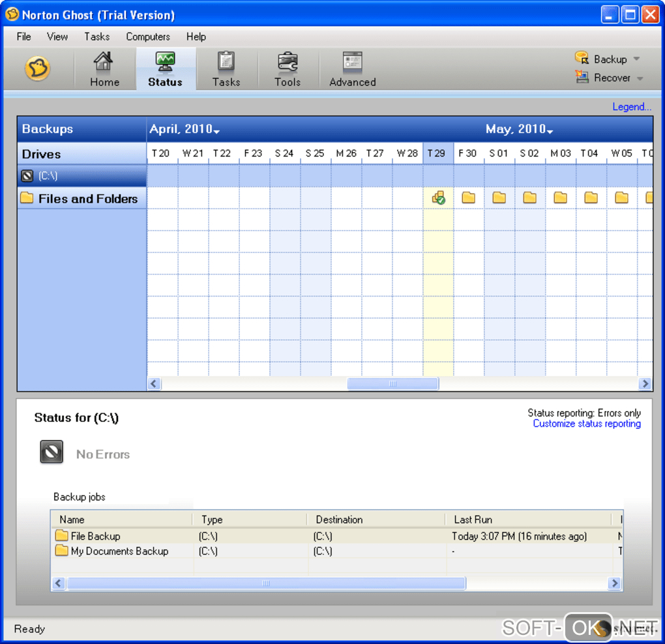Click completed backup icon on T 29
This screenshot has width=665, height=644.
click(439, 198)
